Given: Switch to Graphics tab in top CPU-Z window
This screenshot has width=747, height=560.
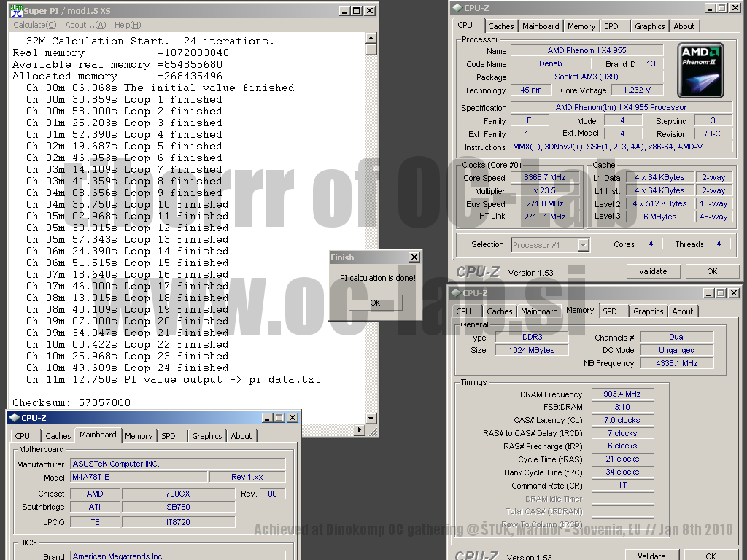Looking at the screenshot, I should click(649, 26).
